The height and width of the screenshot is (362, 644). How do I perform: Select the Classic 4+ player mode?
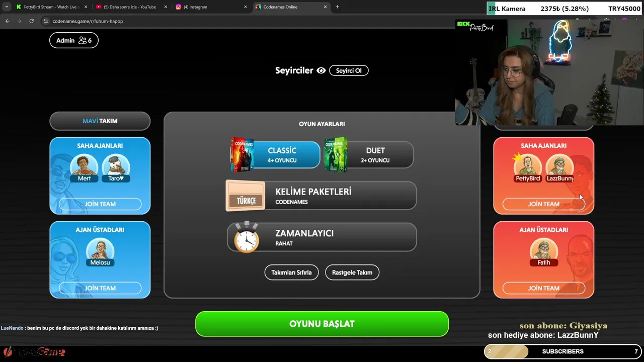[276, 154]
